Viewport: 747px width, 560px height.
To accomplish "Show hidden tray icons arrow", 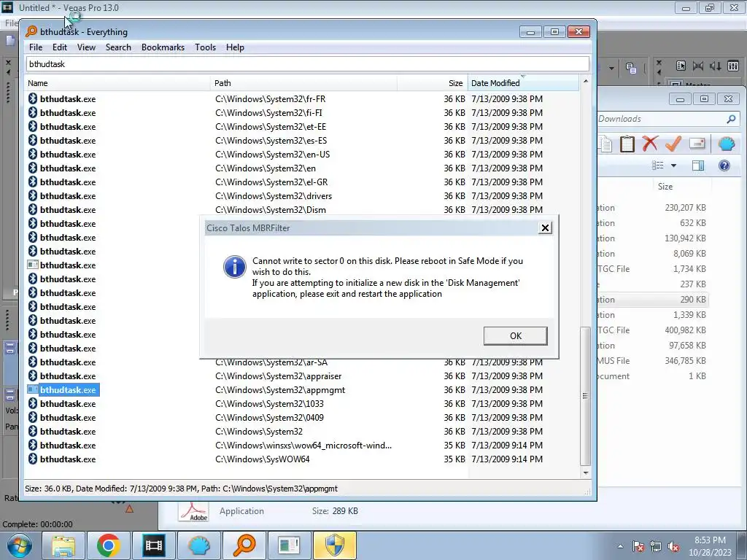I will (620, 546).
